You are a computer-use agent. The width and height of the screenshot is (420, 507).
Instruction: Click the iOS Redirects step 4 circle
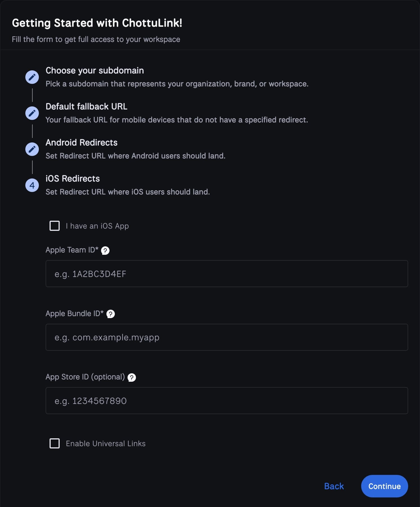pos(32,185)
